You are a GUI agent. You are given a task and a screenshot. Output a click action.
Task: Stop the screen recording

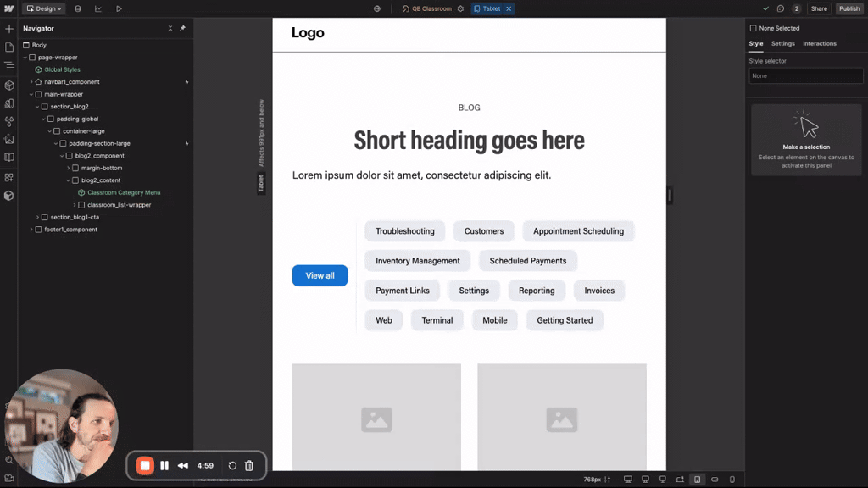[145, 466]
